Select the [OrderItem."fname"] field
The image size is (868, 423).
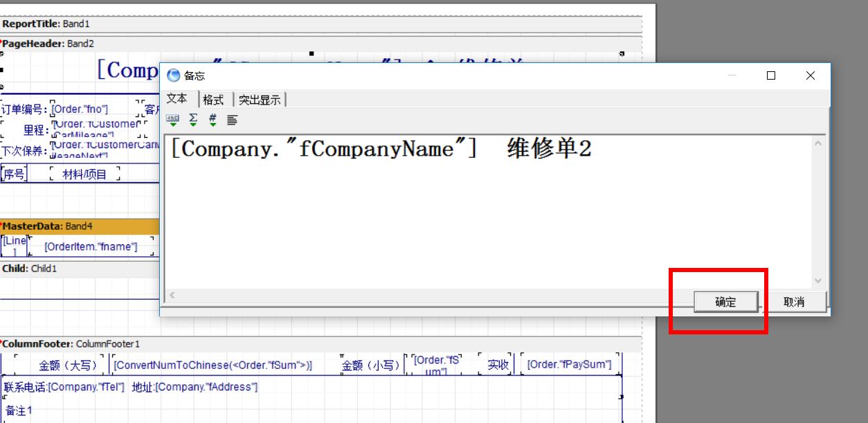(91, 246)
